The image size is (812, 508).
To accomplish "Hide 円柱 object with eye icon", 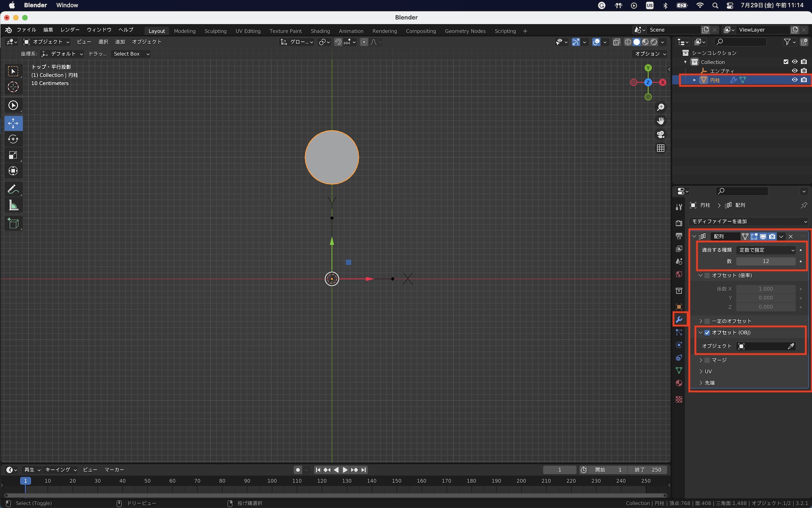I will click(795, 80).
